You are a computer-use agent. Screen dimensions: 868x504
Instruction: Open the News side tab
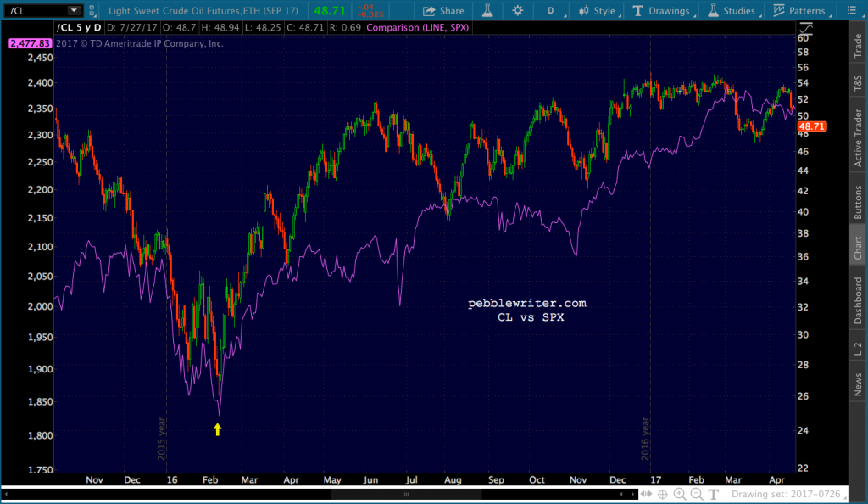tap(858, 384)
